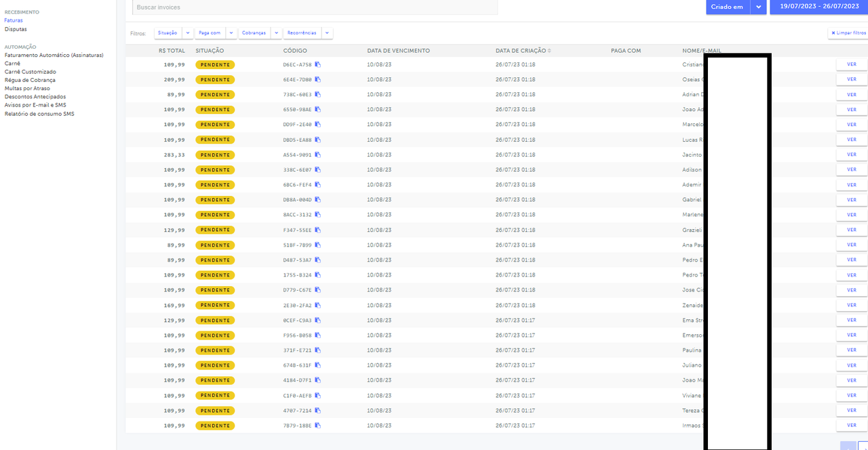Open Relatório de consumo SMS
This screenshot has height=450, width=868.
39,114
